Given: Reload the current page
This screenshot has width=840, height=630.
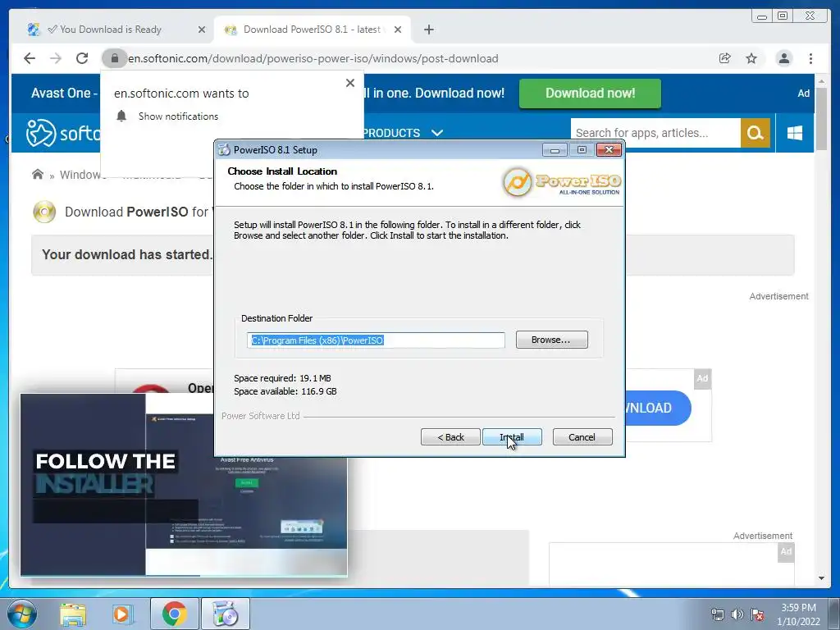Looking at the screenshot, I should pos(82,58).
